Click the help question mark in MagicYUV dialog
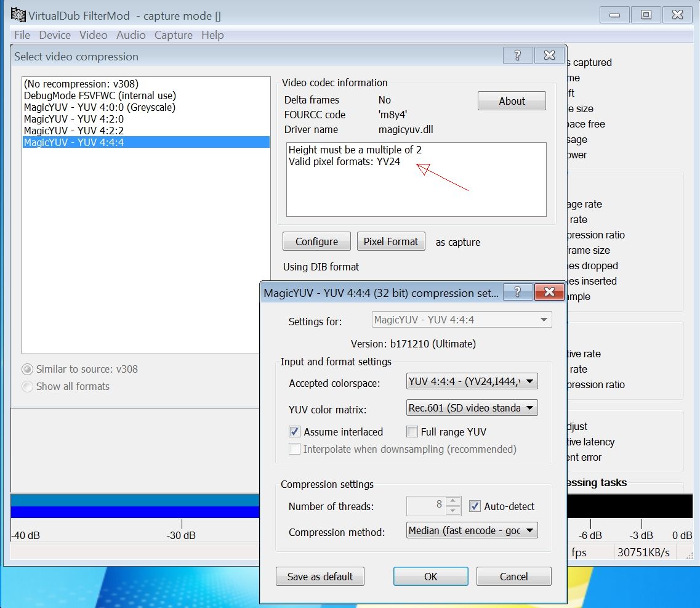Image resolution: width=700 pixels, height=608 pixels. coord(518,292)
